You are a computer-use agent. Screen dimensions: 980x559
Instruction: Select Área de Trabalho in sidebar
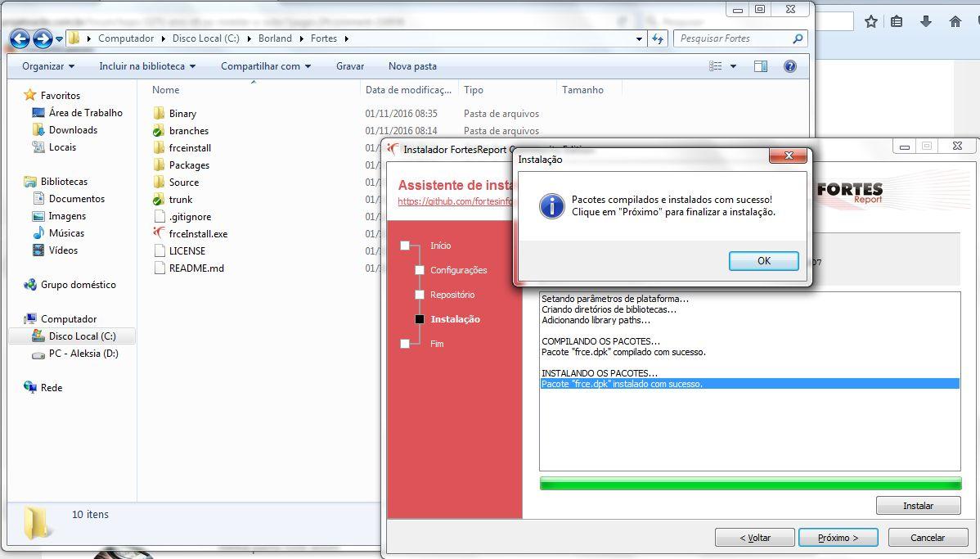tap(86, 113)
